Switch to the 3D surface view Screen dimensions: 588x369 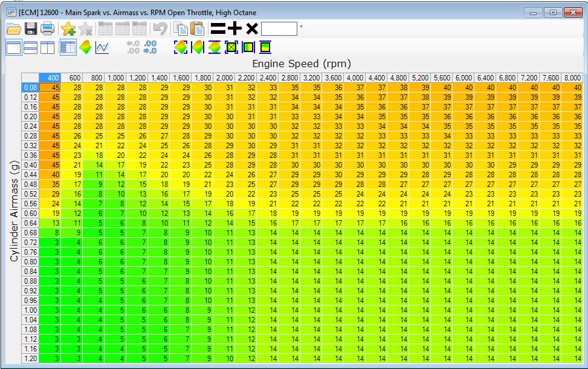point(85,47)
